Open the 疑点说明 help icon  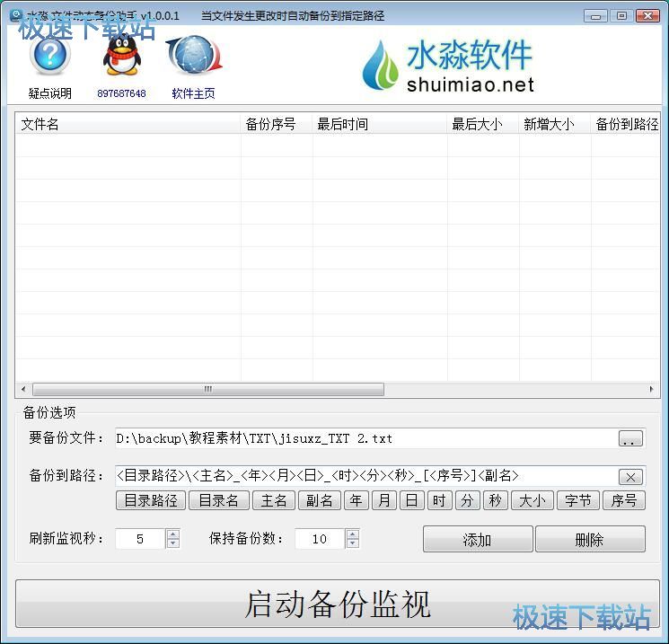50,57
